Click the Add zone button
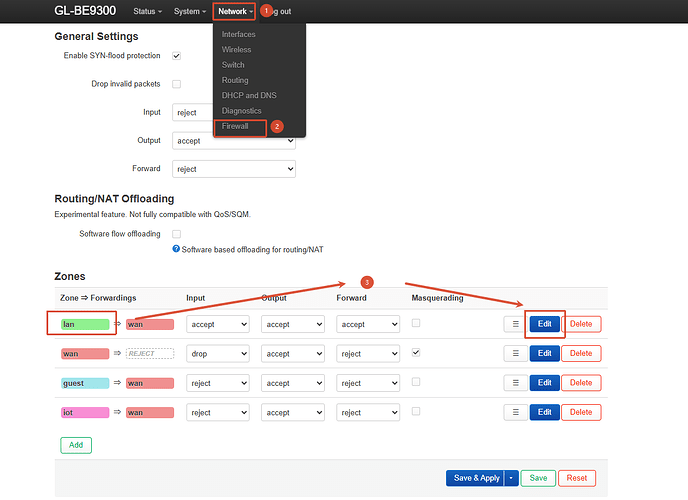The image size is (688, 500). click(76, 445)
